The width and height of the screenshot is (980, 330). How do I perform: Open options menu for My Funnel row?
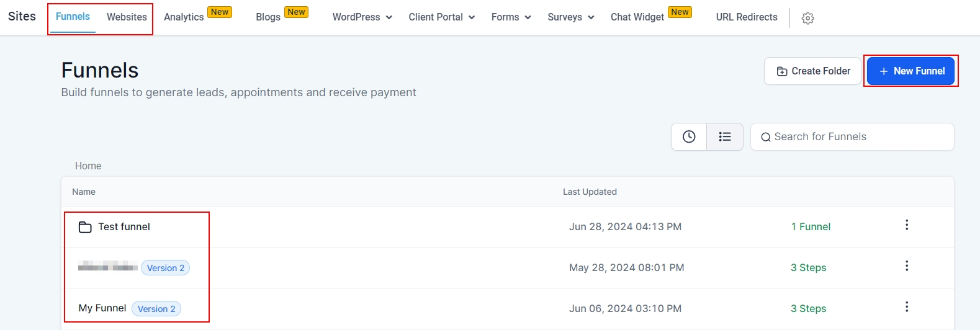point(907,307)
